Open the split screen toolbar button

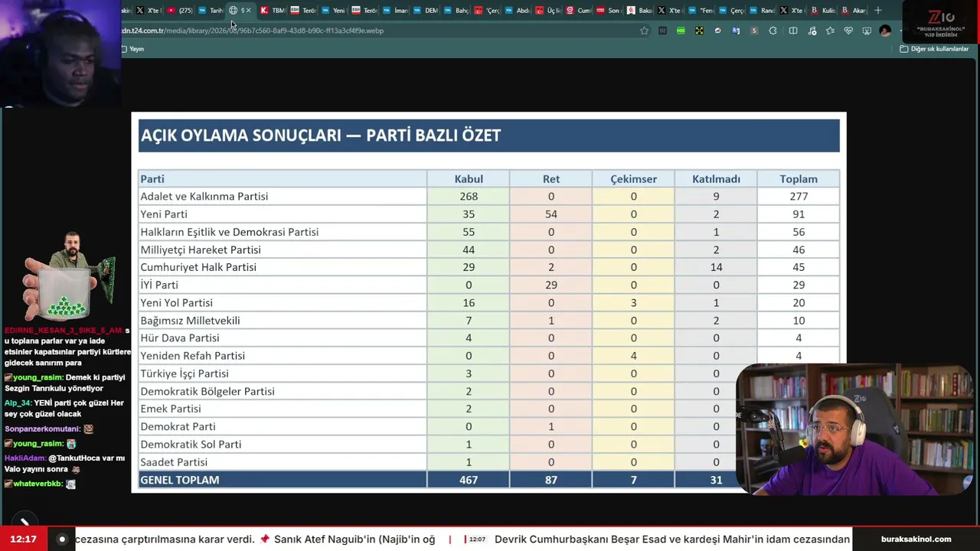pyautogui.click(x=793, y=31)
